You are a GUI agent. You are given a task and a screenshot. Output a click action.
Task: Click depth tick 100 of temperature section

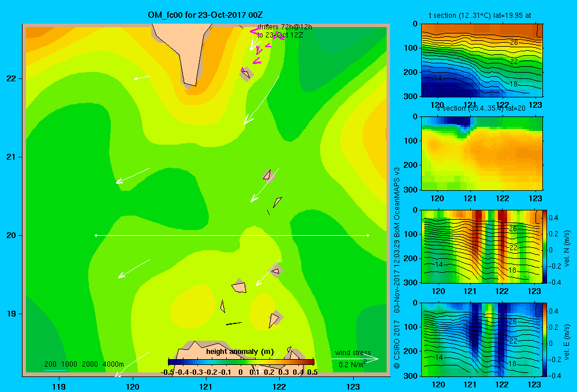(x=411, y=48)
